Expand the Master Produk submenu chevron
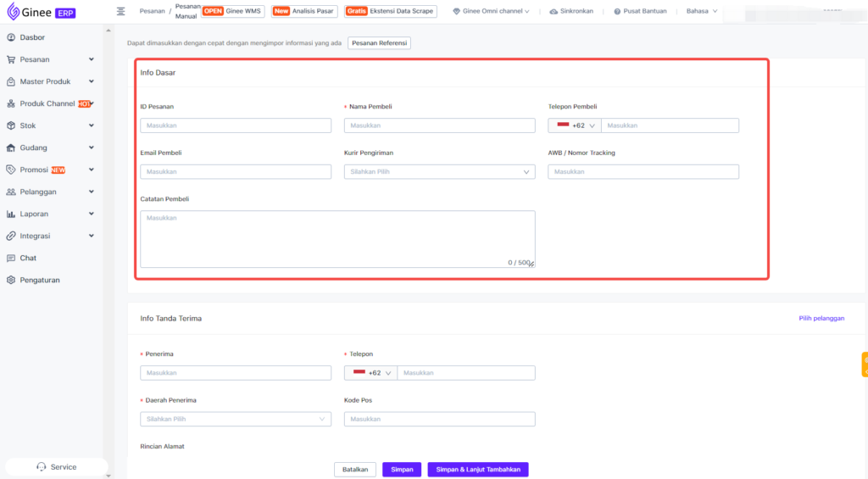 (x=92, y=81)
